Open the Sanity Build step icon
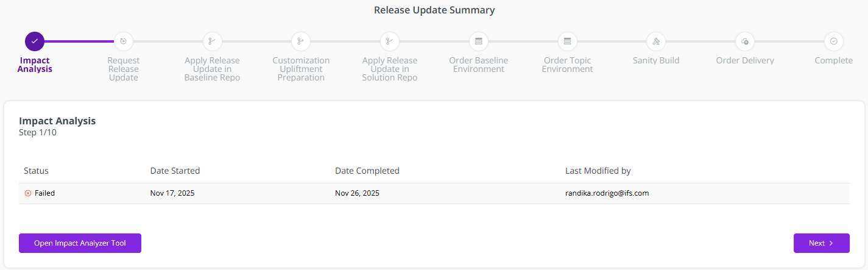The width and height of the screenshot is (868, 270). point(656,41)
